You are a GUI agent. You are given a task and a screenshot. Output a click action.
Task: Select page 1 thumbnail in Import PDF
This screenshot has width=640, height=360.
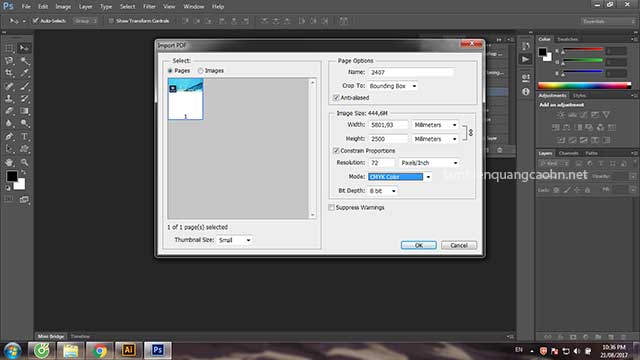[186, 99]
